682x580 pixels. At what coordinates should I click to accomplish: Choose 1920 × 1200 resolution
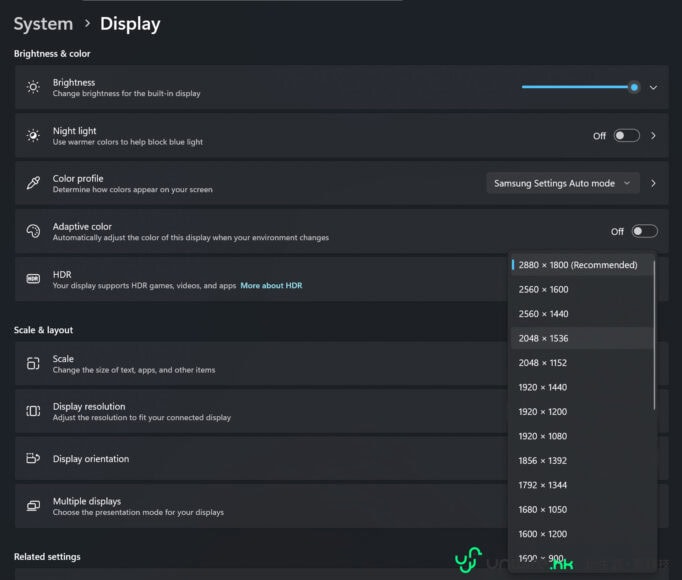pyautogui.click(x=582, y=412)
